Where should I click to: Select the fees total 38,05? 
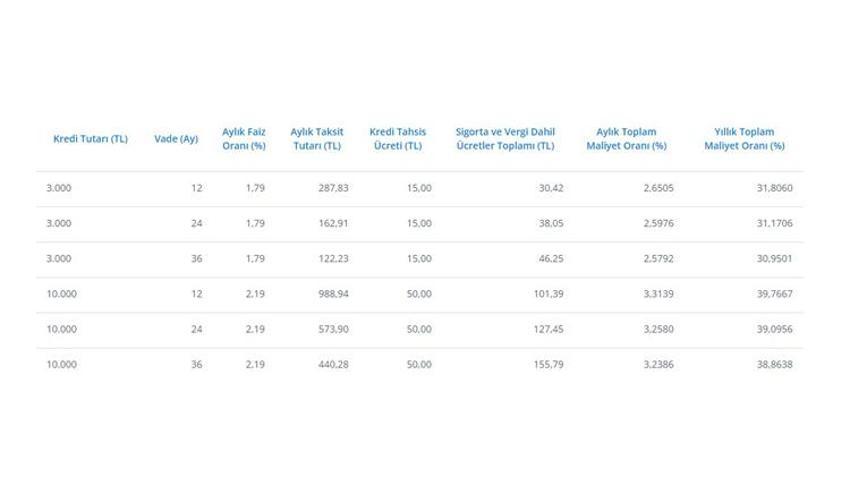click(x=551, y=223)
